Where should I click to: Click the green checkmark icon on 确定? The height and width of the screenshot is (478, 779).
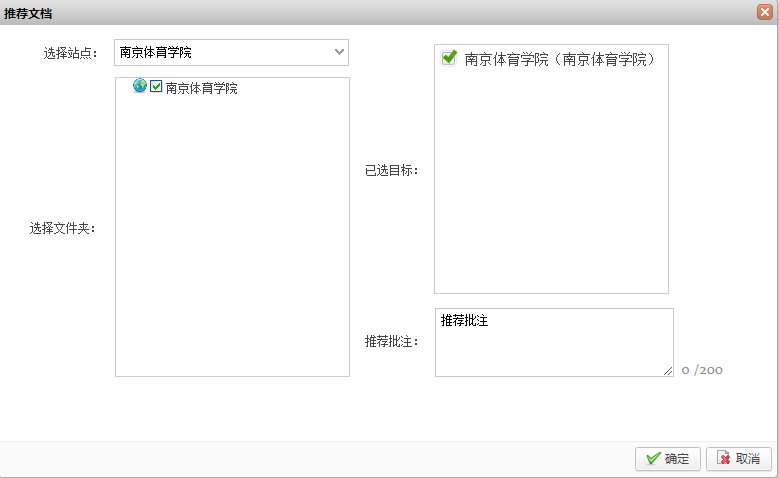pyautogui.click(x=653, y=459)
